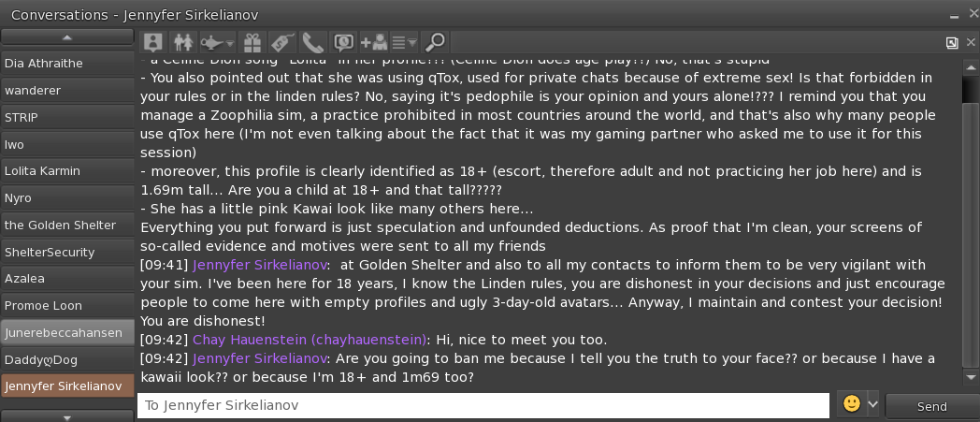Click the gift share inventory icon

pos(252,42)
